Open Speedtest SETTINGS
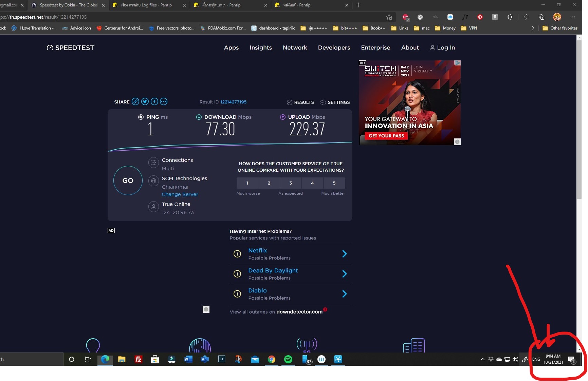 [x=335, y=102]
